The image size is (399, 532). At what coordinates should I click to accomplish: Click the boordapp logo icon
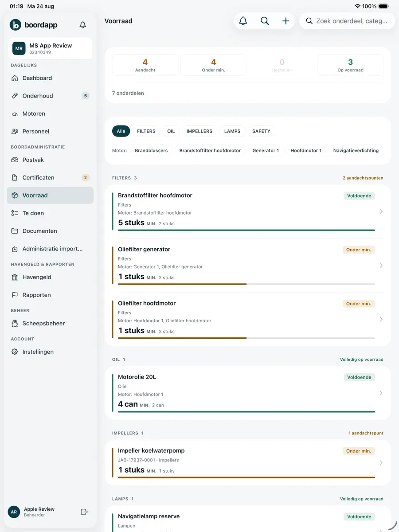pos(16,25)
